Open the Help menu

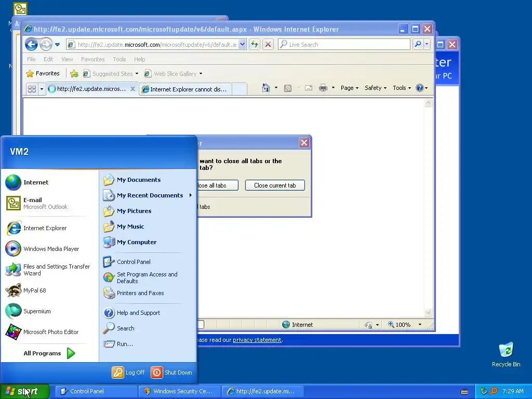(x=139, y=59)
